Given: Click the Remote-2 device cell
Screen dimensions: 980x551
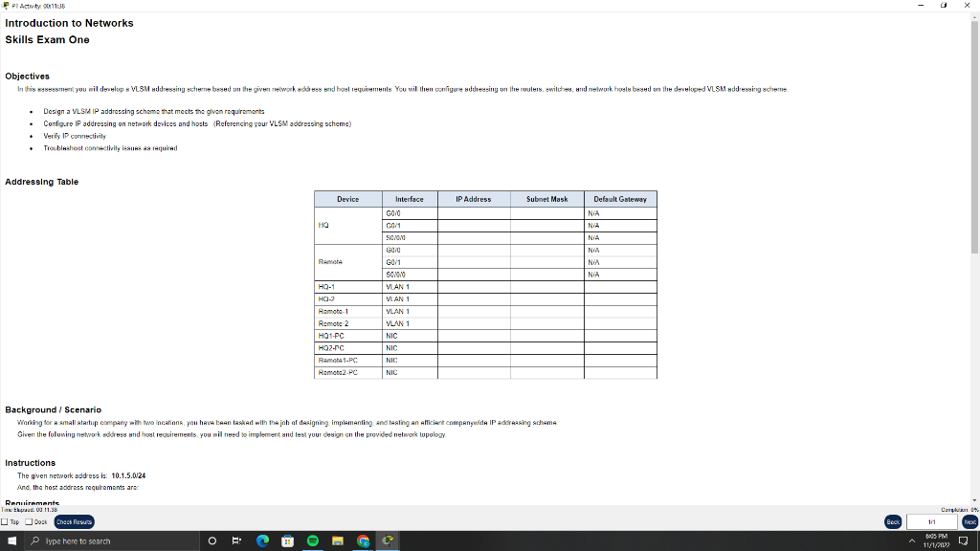Looking at the screenshot, I should (x=348, y=323).
